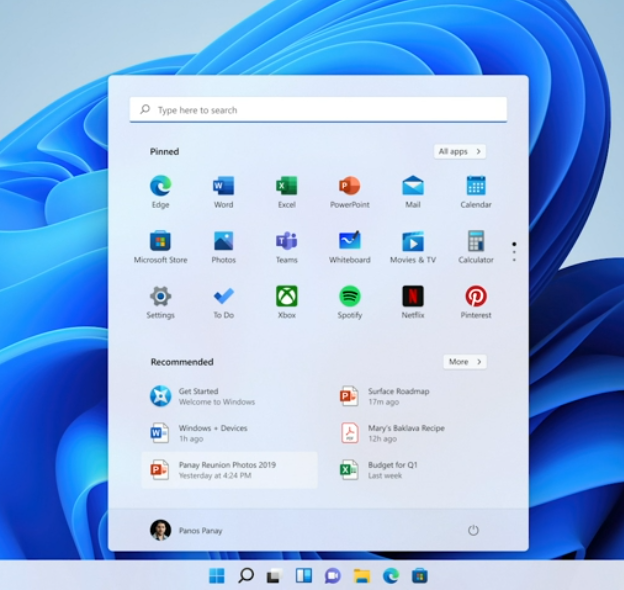624x590 pixels.
Task: Click the Type here to search box
Action: click(318, 109)
